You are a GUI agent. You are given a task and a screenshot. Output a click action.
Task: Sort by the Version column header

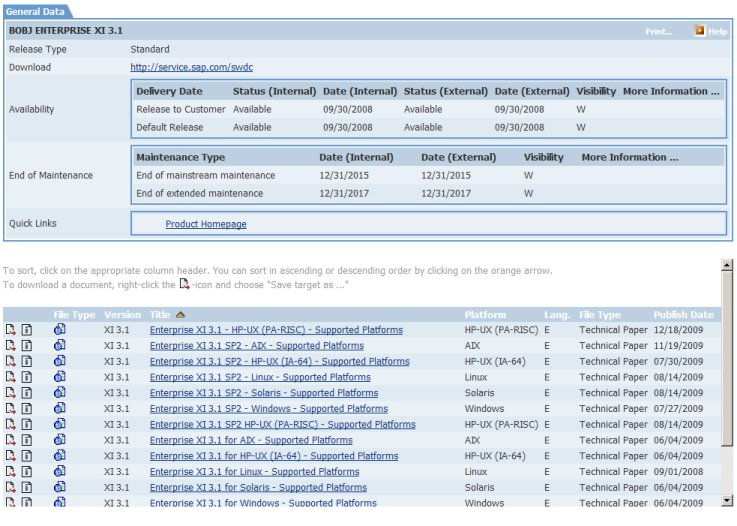pyautogui.click(x=122, y=315)
